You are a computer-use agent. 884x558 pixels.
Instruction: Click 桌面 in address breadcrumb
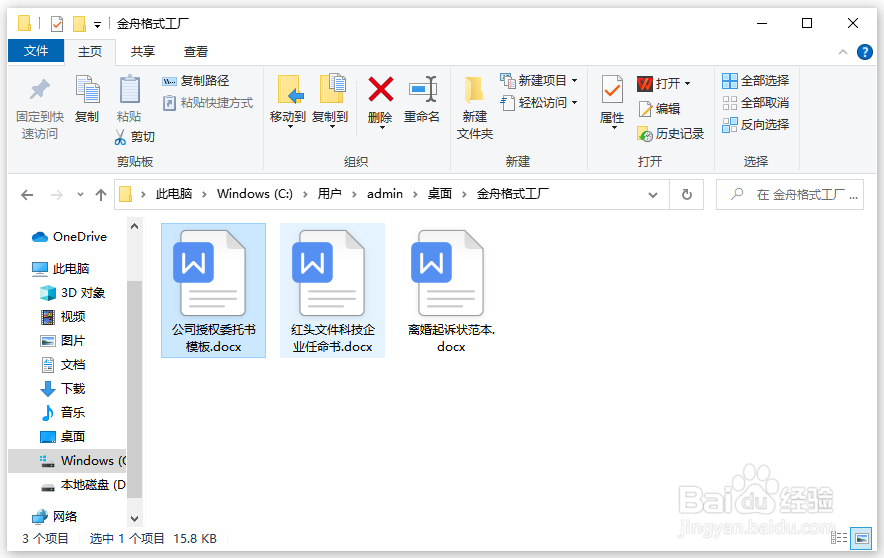[x=440, y=194]
